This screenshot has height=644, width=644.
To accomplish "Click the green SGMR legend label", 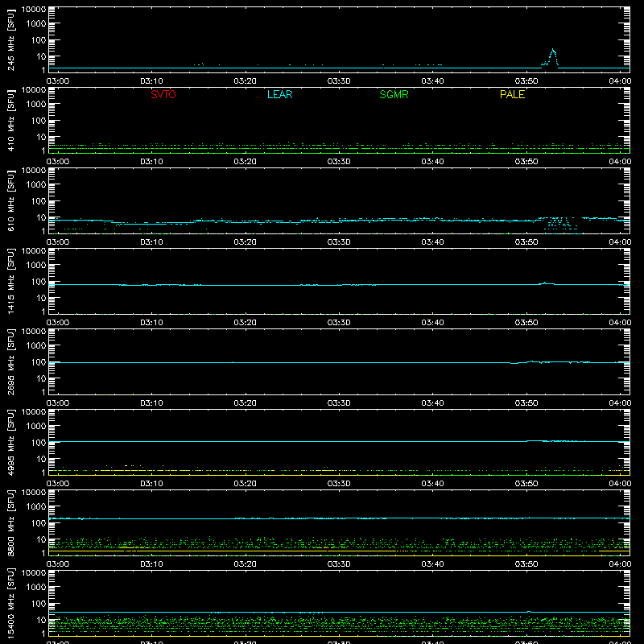I will tap(394, 94).
